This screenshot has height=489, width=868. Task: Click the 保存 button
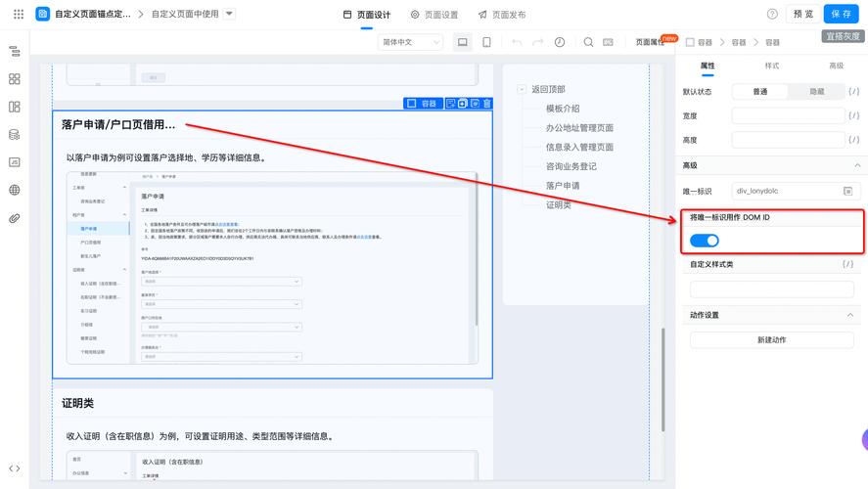pos(841,14)
